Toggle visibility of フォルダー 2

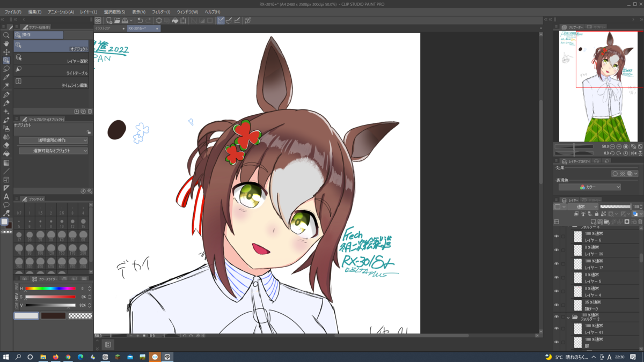(556, 317)
